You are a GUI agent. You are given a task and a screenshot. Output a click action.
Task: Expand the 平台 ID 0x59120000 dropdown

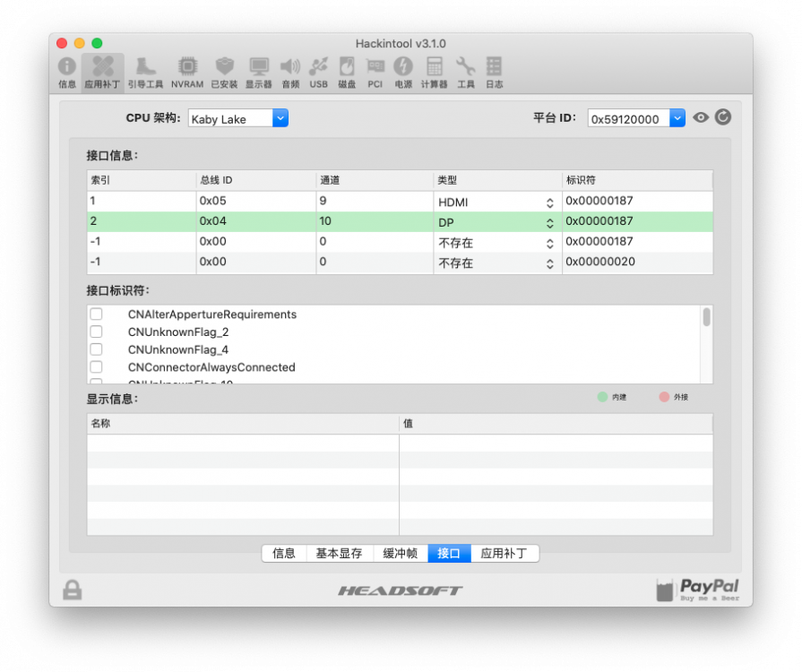pyautogui.click(x=636, y=118)
